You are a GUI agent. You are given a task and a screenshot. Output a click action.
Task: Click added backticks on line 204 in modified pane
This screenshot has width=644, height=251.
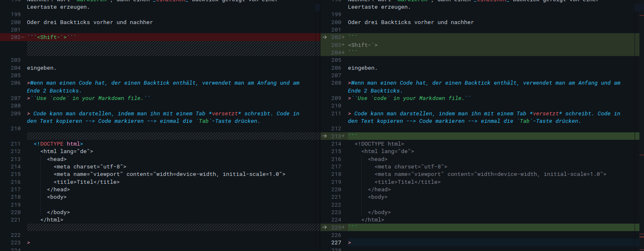pos(353,52)
